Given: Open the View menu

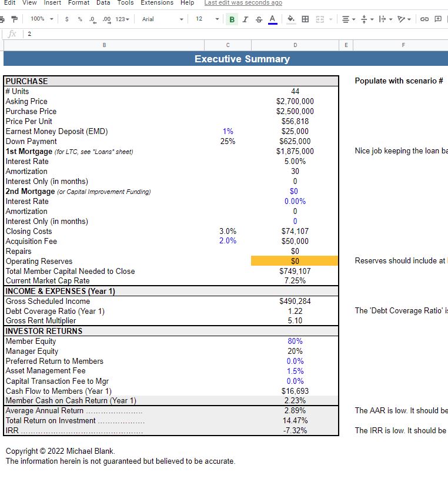Looking at the screenshot, I should pyautogui.click(x=29, y=3).
